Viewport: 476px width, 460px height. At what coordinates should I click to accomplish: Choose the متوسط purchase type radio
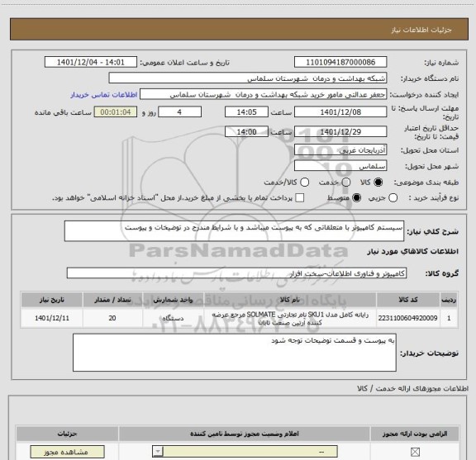[x=356, y=198]
